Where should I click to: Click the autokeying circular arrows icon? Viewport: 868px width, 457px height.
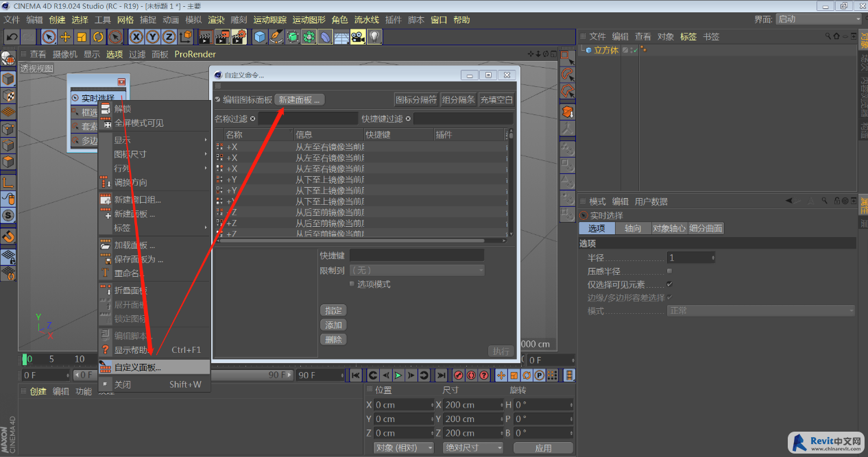[x=471, y=375]
